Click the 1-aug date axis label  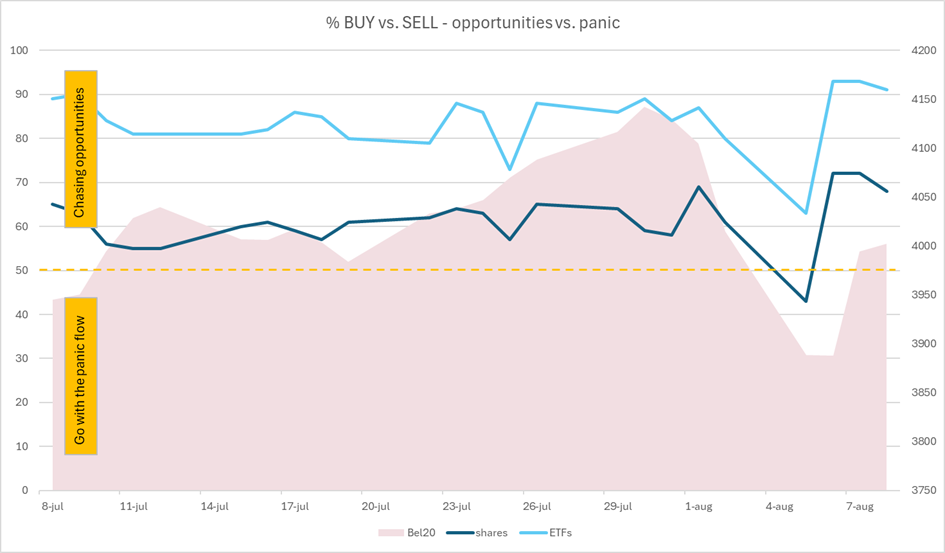point(699,507)
